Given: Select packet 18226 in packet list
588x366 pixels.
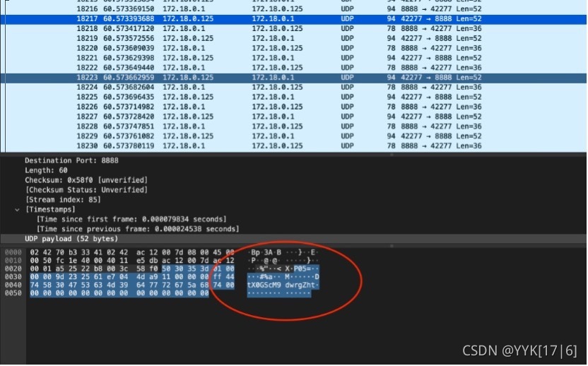Looking at the screenshot, I should [293, 107].
